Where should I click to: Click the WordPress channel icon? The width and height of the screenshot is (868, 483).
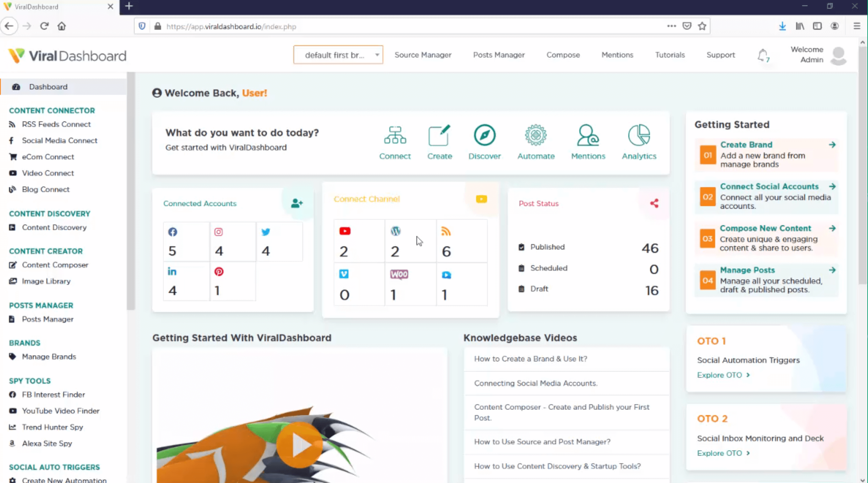click(395, 231)
